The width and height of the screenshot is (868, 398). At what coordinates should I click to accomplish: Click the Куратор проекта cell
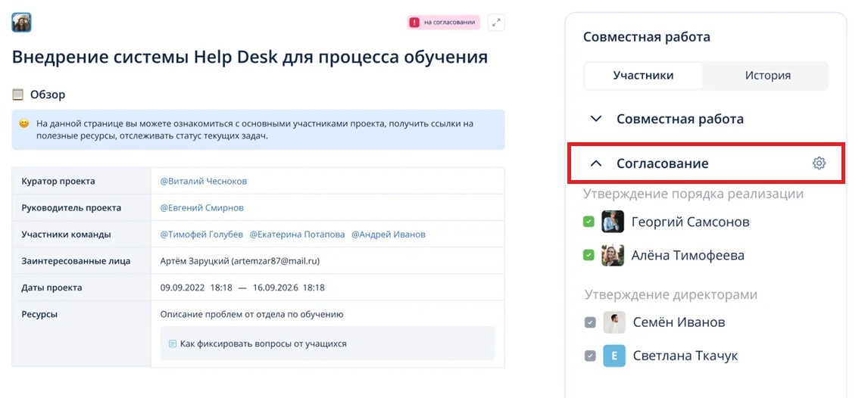coord(81,182)
